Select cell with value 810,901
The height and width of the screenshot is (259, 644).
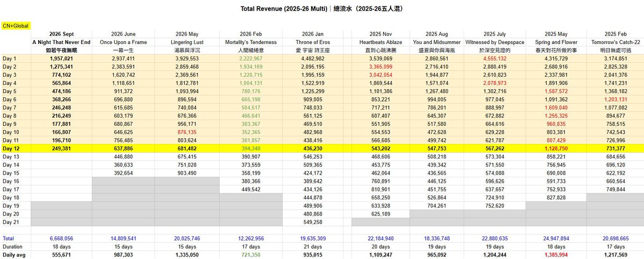click(x=380, y=190)
